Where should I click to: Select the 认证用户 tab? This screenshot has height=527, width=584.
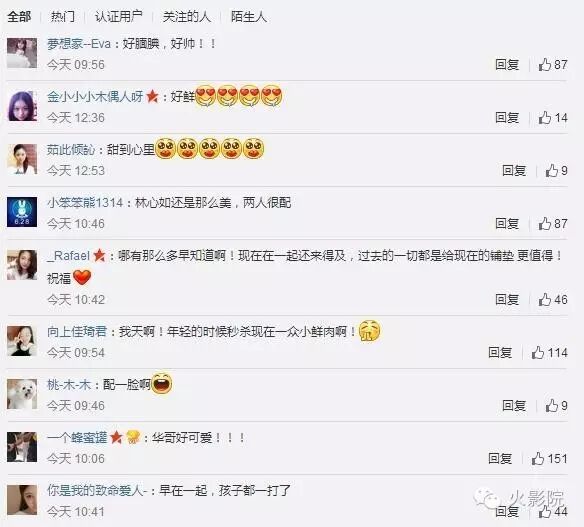[x=118, y=16]
